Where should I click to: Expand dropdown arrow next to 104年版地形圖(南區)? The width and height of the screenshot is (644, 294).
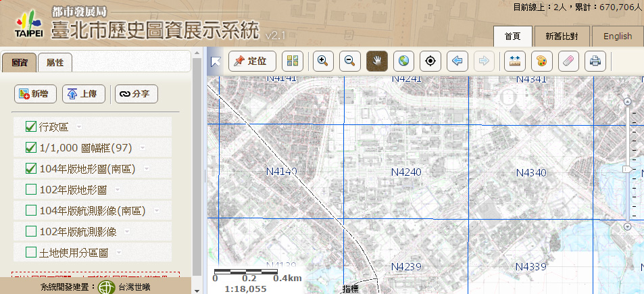coord(146,169)
